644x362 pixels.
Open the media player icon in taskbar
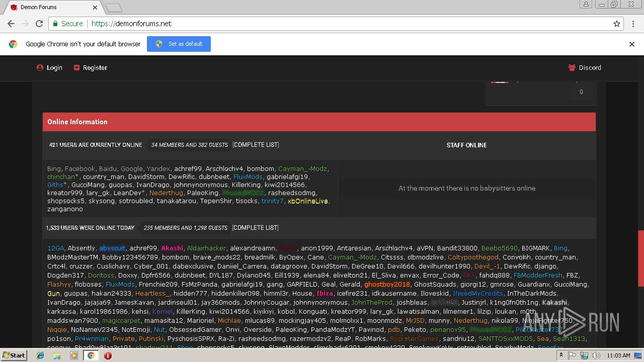point(74,355)
